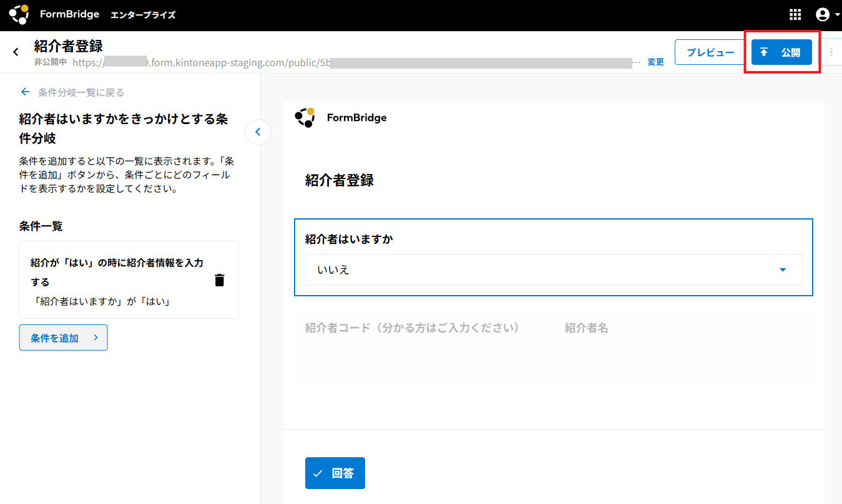Click the FormBridge logo in the form preview
Image resolution: width=842 pixels, height=504 pixels.
point(341,117)
